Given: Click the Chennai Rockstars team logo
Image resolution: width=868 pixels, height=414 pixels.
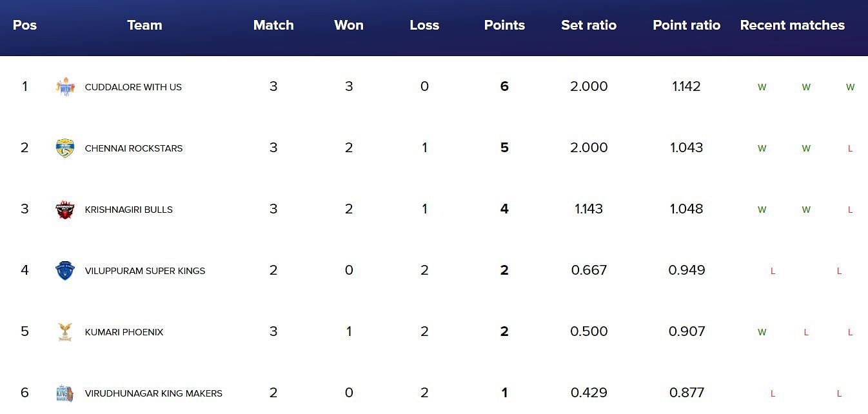Looking at the screenshot, I should (65, 148).
